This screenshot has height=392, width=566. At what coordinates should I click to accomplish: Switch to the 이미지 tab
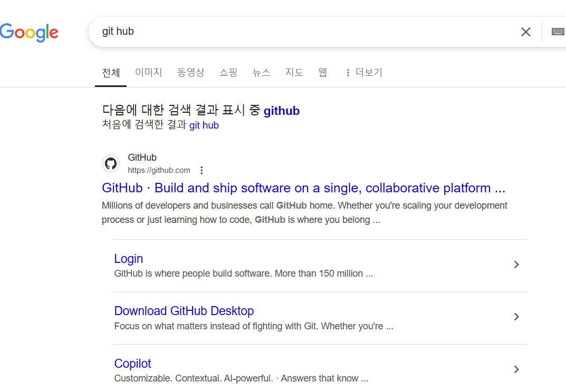pyautogui.click(x=148, y=73)
